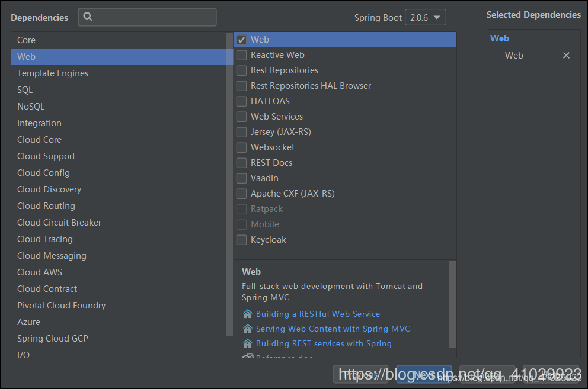Tick the Keycloak checkbox
This screenshot has height=389, width=588.
click(x=241, y=239)
